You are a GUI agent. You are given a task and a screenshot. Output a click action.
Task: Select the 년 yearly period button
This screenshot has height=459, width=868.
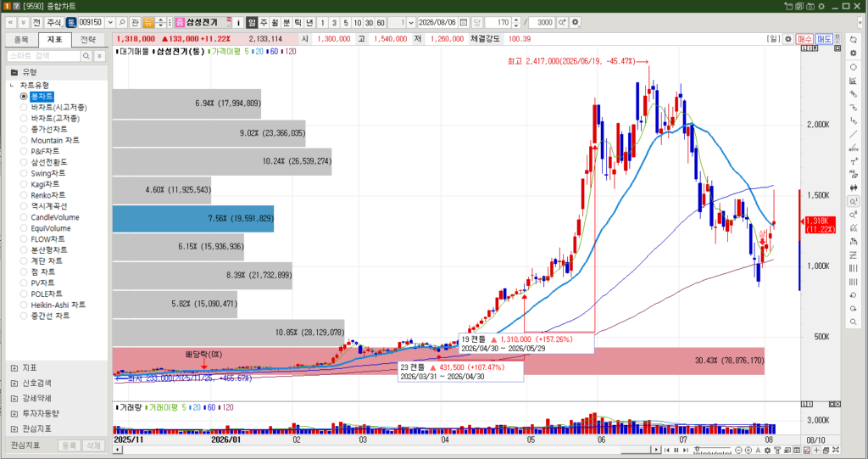click(x=309, y=23)
